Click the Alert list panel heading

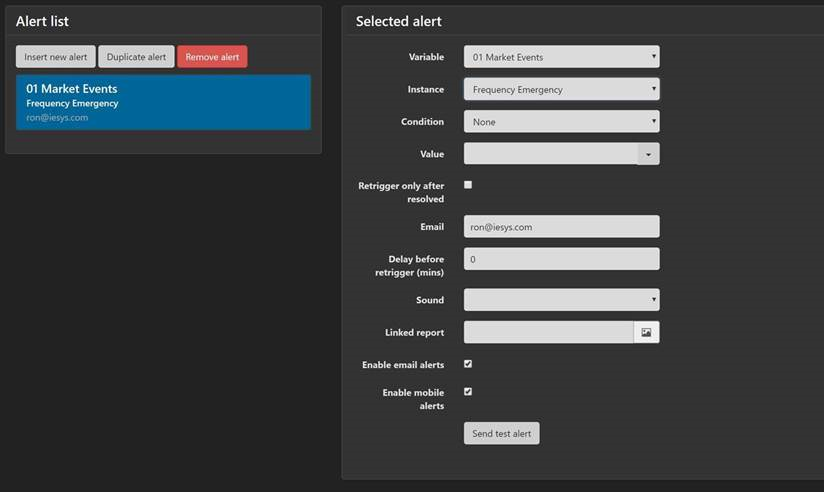point(42,21)
